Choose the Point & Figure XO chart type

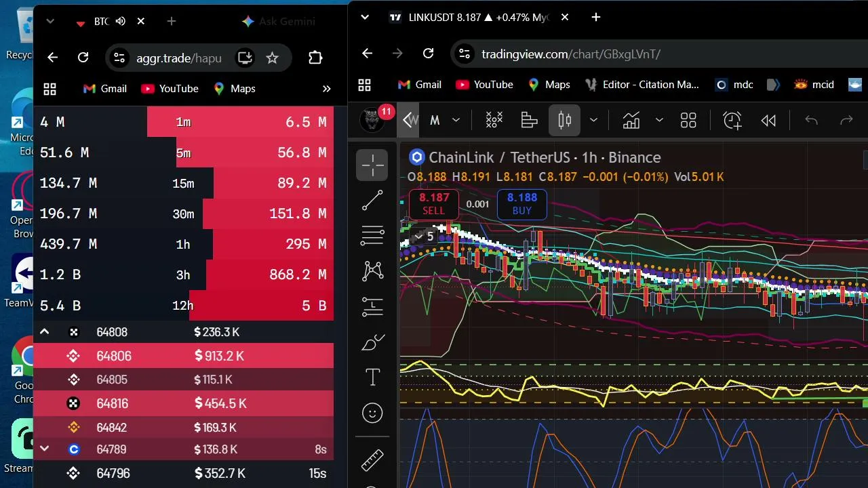494,121
